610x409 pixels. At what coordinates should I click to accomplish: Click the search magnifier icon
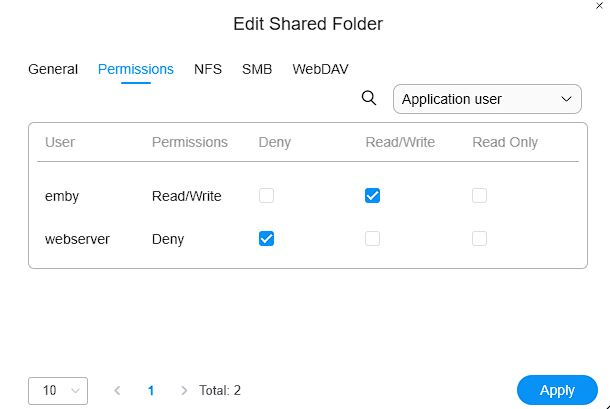369,98
